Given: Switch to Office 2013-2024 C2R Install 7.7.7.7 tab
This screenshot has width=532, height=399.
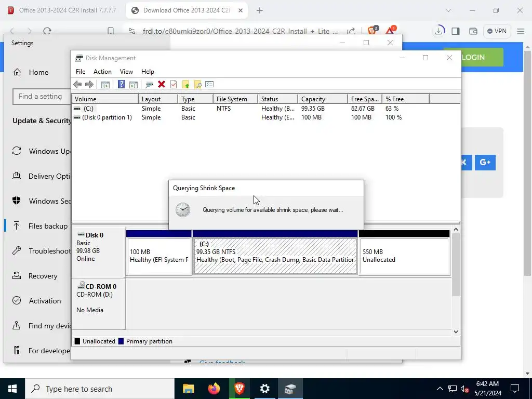Looking at the screenshot, I should coord(63,10).
